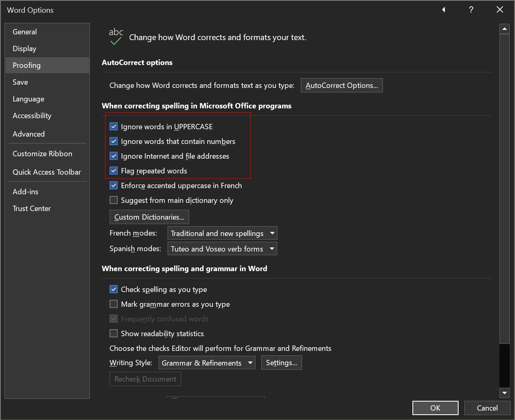Viewport: 515px width, 420px height.
Task: Toggle Flag repeated words checkbox
Action: [x=114, y=171]
